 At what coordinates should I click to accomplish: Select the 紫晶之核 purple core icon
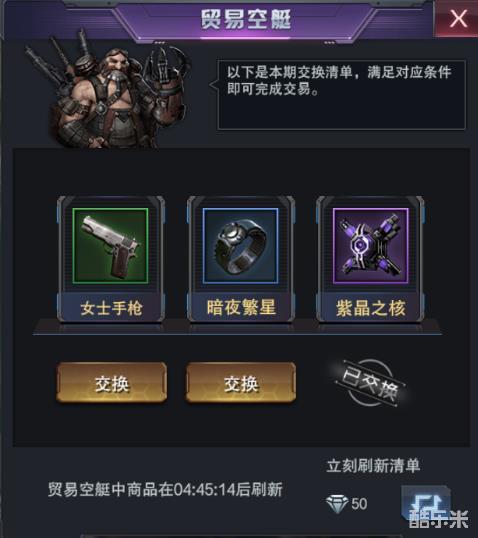[x=371, y=246]
